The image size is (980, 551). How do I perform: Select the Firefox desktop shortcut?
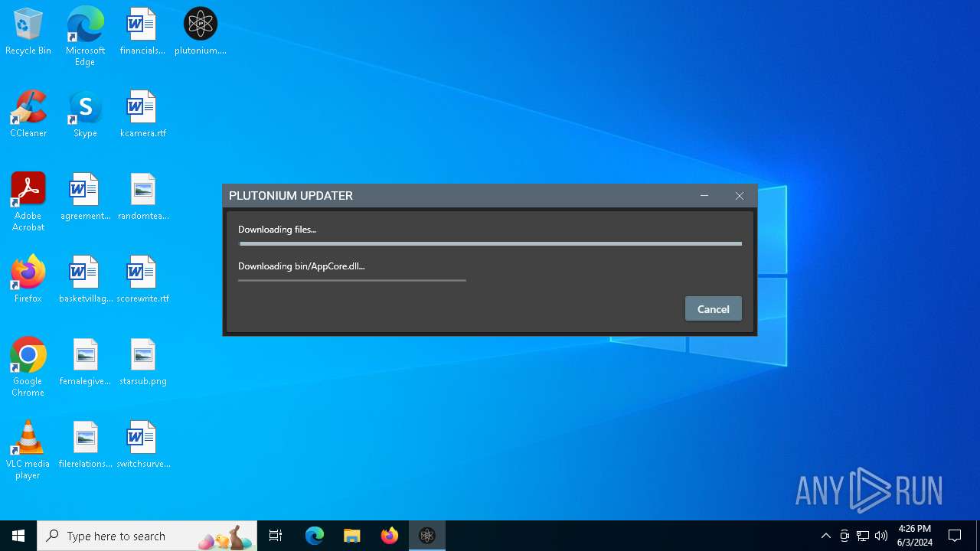point(28,280)
